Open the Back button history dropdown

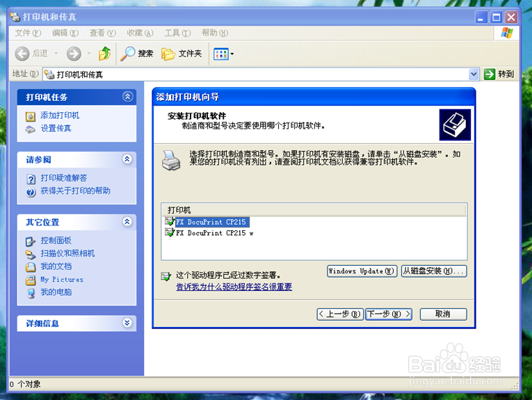pyautogui.click(x=56, y=54)
